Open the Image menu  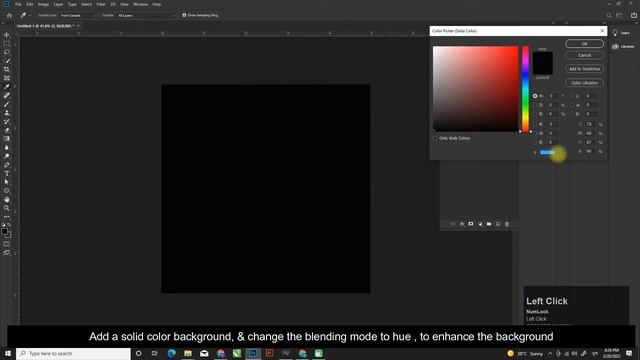43,4
